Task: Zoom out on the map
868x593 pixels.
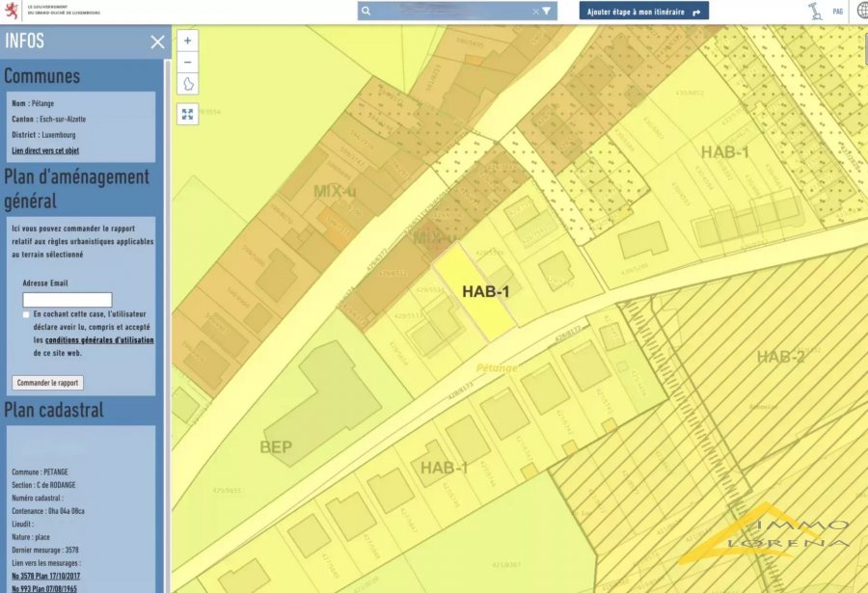Action: [x=186, y=62]
